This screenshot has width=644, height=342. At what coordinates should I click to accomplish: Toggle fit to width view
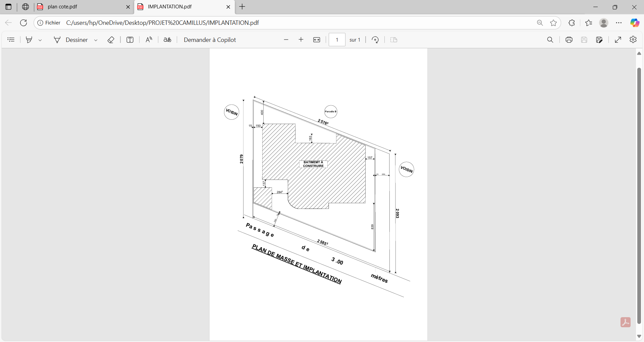317,40
